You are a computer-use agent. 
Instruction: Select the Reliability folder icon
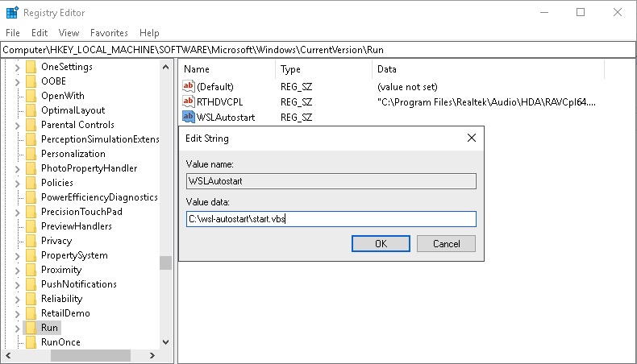click(x=31, y=299)
